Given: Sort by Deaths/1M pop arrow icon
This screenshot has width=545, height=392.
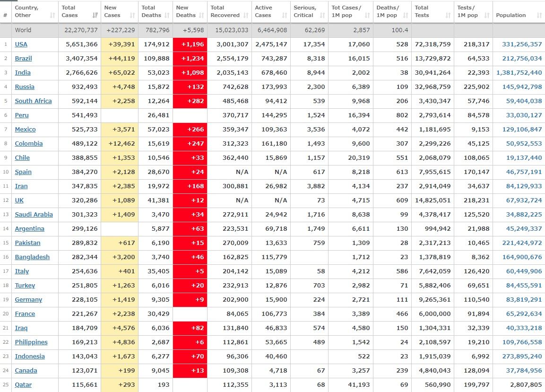Looking at the screenshot, I should (406, 16).
